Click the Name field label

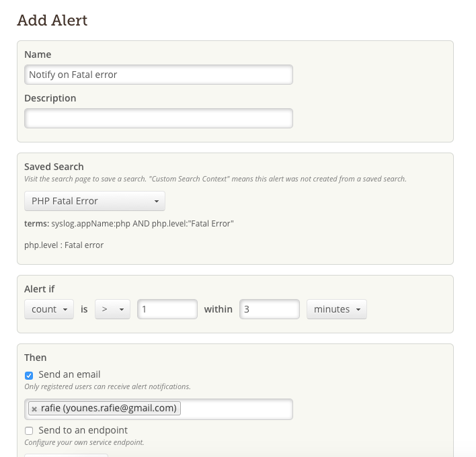(38, 54)
